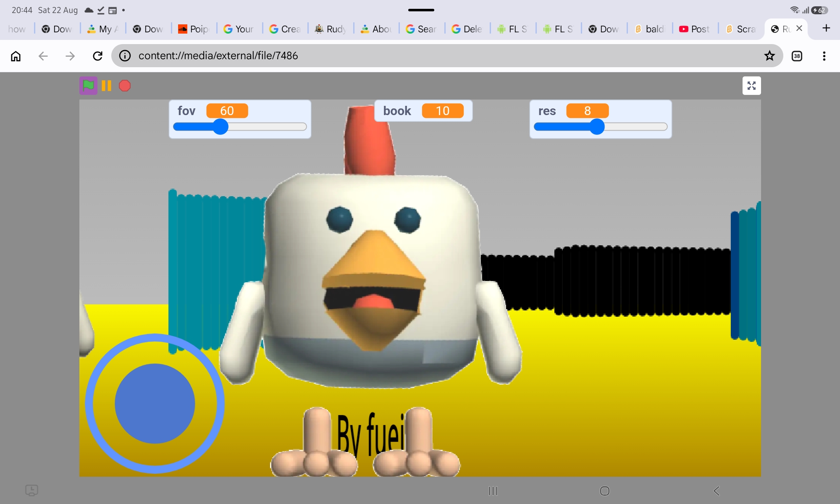Screen dimensions: 840x504
Task: Tap the Android back navigation button
Action: 717,491
